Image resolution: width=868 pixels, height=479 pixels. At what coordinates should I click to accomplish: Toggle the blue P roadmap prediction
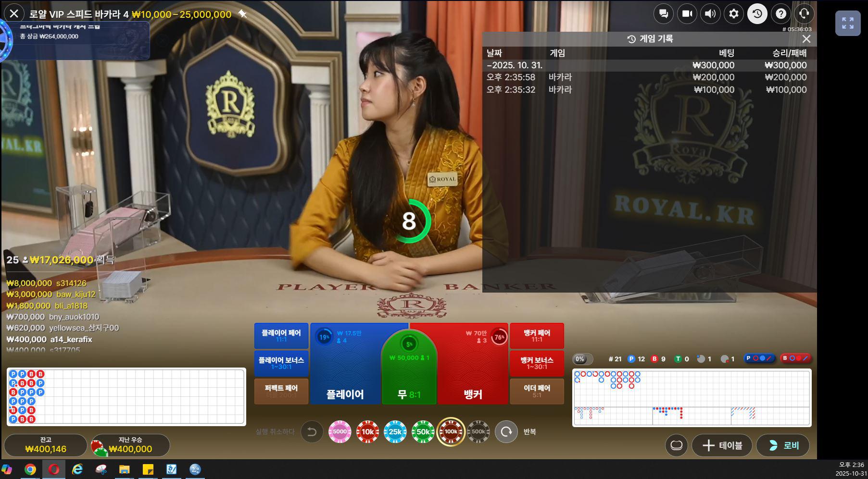[x=759, y=358]
